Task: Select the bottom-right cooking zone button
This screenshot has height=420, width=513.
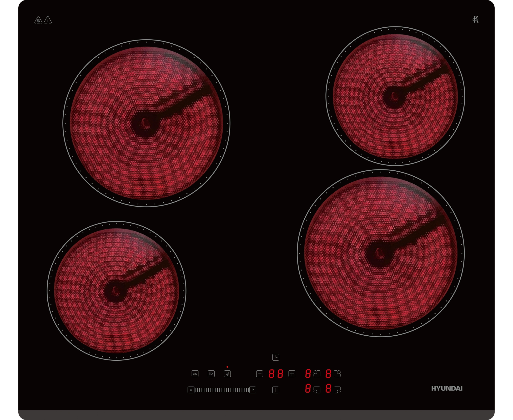Action: tap(337, 390)
